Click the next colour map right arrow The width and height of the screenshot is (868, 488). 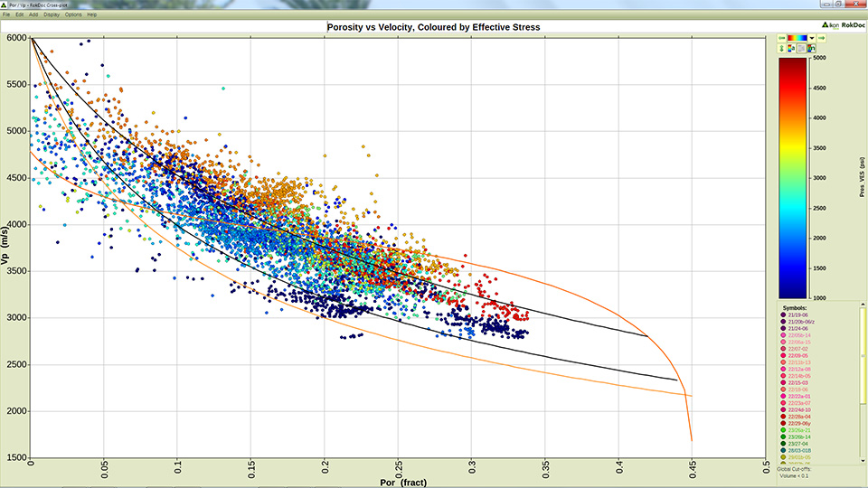[822, 38]
